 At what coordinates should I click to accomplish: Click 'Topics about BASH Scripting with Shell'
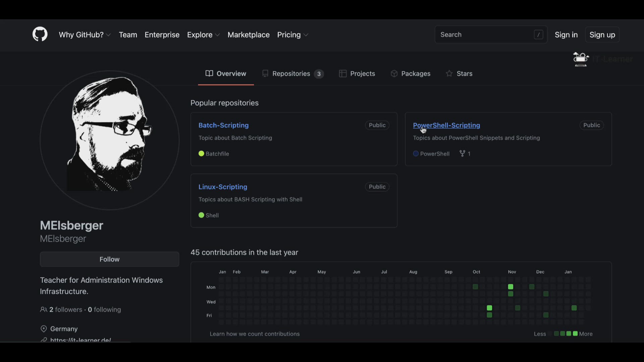click(250, 199)
